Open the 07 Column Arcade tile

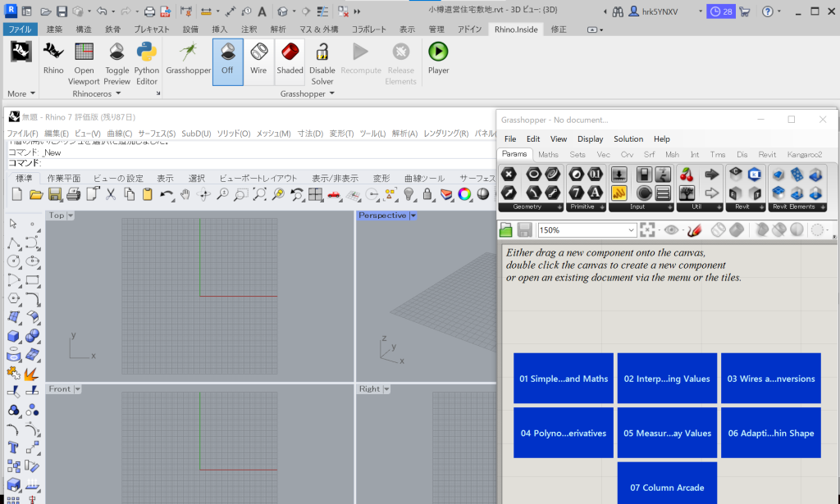667,484
